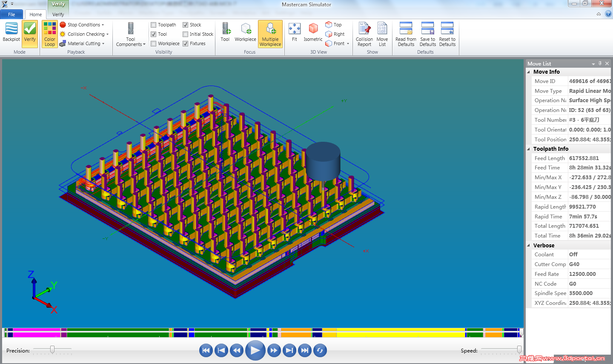This screenshot has height=364, width=613.
Task: Click Read from Defaults
Action: 406,34
